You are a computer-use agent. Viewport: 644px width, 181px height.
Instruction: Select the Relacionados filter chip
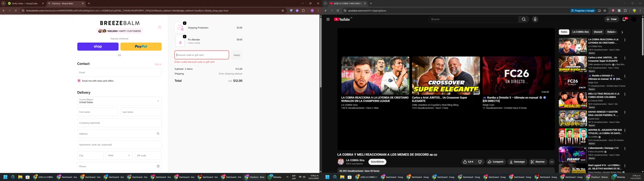(x=612, y=32)
